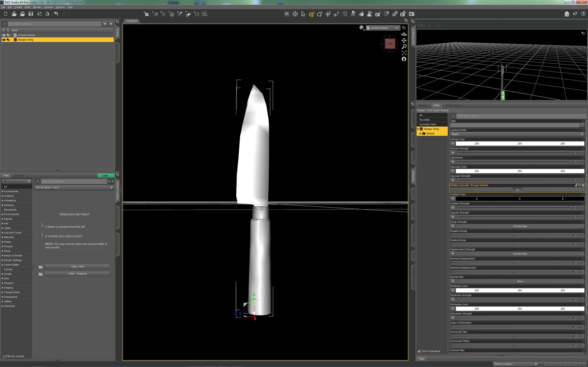The width and height of the screenshot is (588, 367).
Task: Create a new camera from toolbar
Action: point(146,14)
